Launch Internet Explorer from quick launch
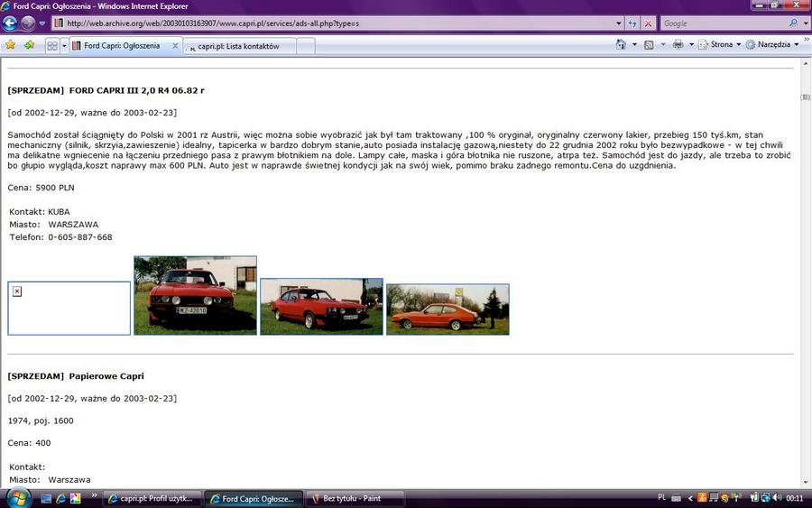This screenshot has height=508, width=812. (61, 499)
